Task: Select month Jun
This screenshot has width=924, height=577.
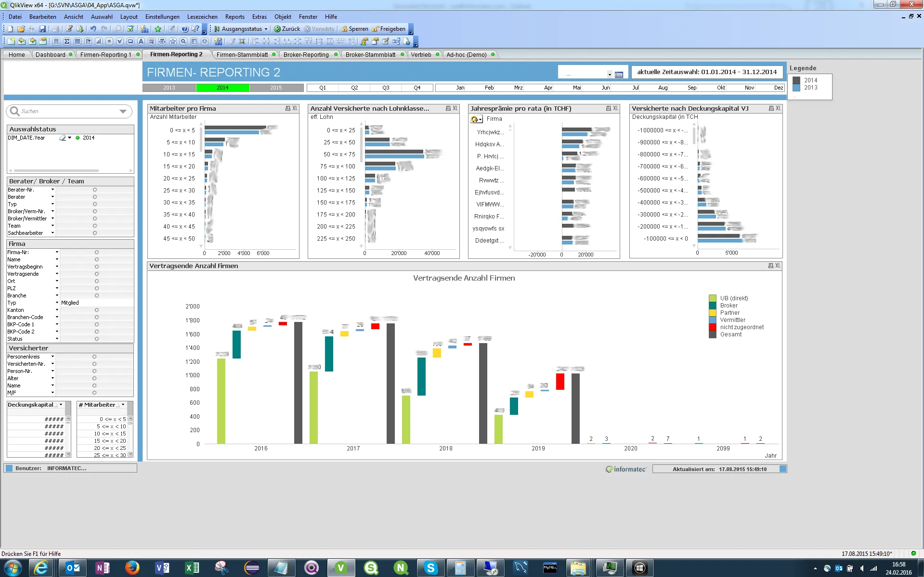Action: pos(606,88)
